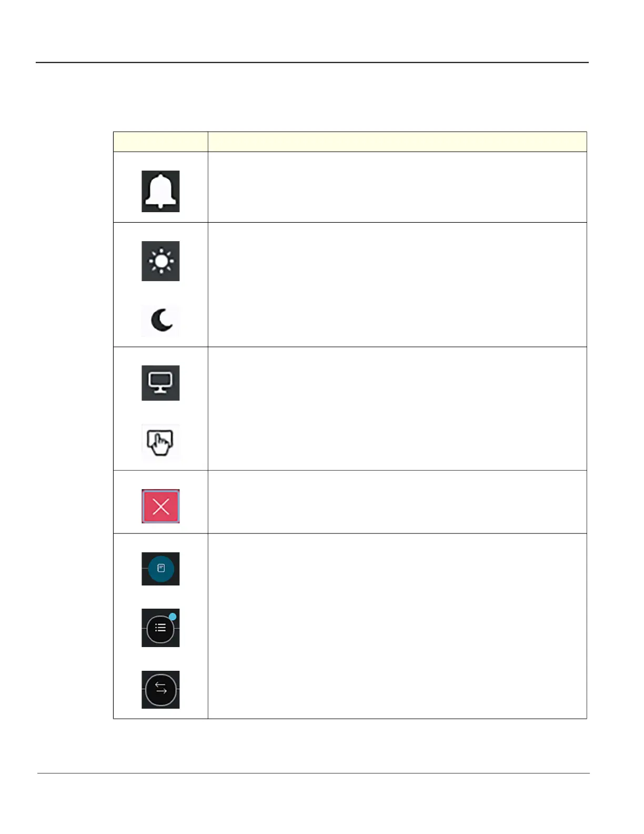Click the narrow yellow header cell
The image size is (644, 834).
point(160,142)
